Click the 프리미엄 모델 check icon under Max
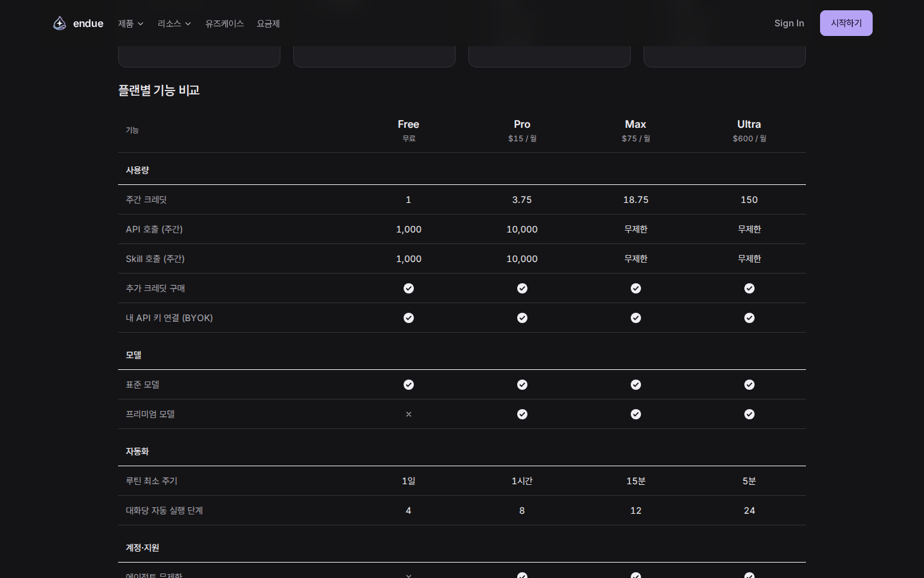 click(636, 414)
